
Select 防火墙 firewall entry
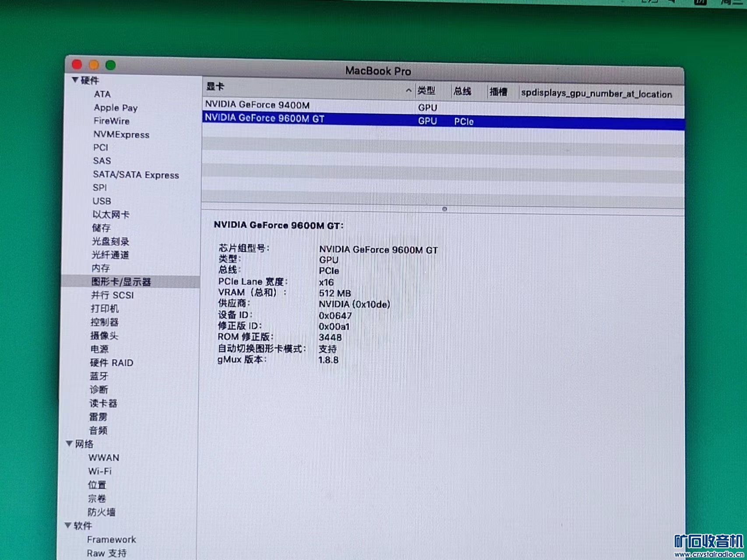click(102, 512)
